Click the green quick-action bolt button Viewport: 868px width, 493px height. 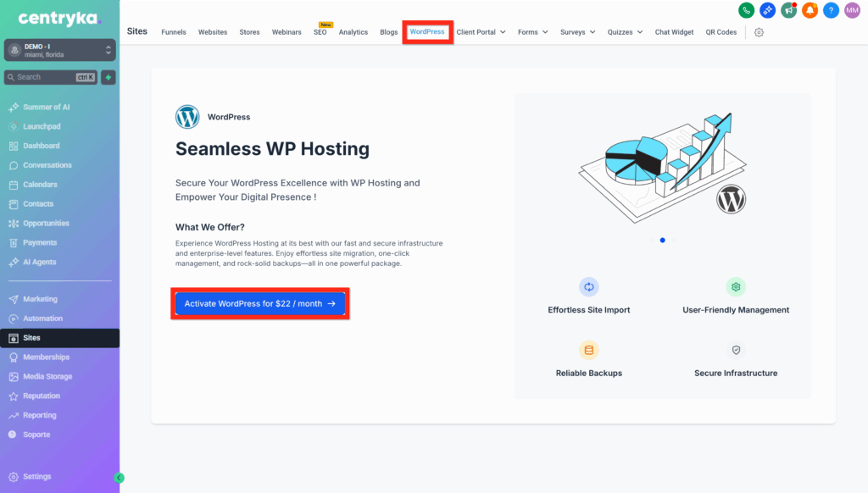(108, 77)
